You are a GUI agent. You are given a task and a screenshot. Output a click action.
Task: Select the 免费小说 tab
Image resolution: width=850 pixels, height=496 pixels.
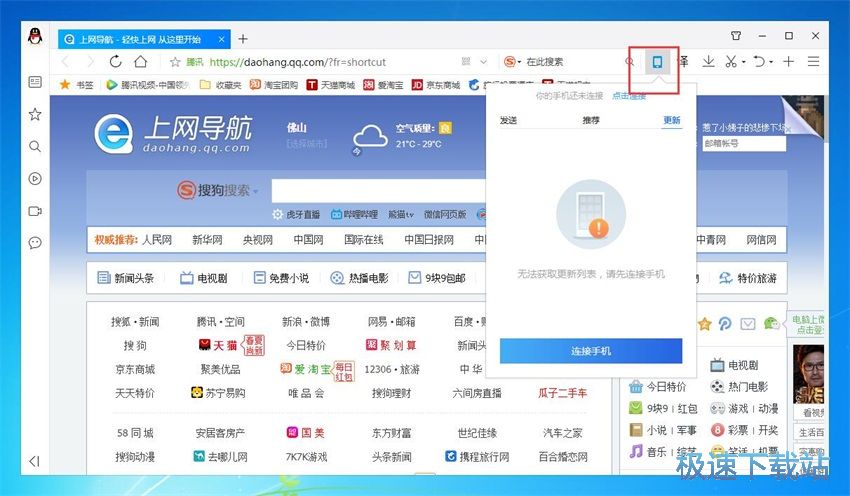click(281, 278)
